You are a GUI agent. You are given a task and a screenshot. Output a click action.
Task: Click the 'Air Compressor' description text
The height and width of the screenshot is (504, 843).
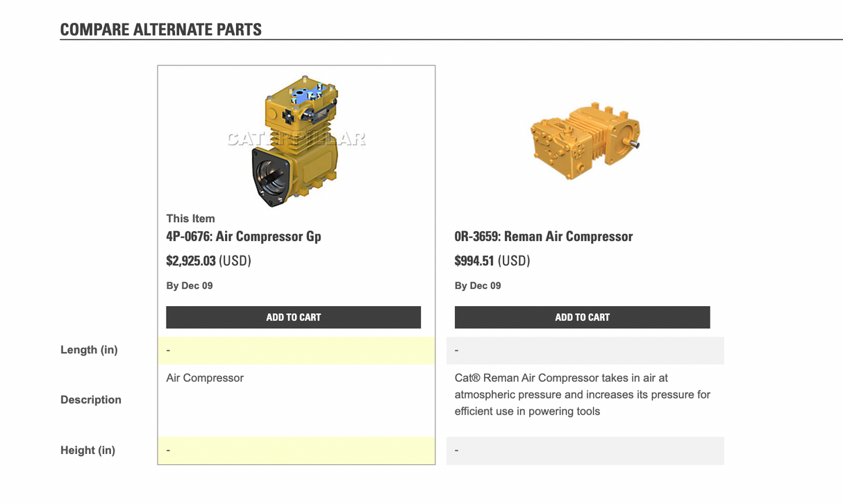204,378
